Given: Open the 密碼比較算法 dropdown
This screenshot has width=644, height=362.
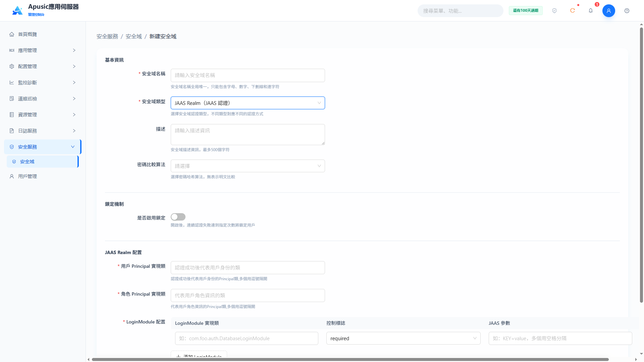Looking at the screenshot, I should 248,166.
